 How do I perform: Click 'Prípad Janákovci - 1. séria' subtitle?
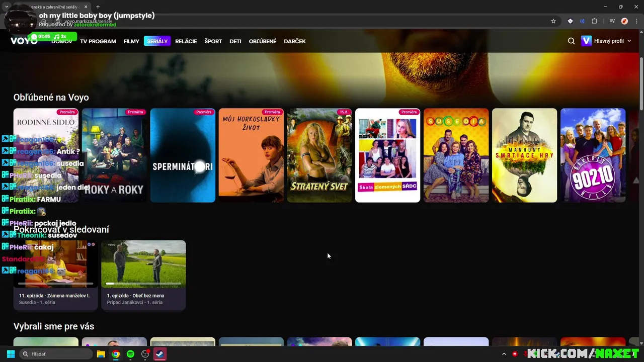(135, 303)
